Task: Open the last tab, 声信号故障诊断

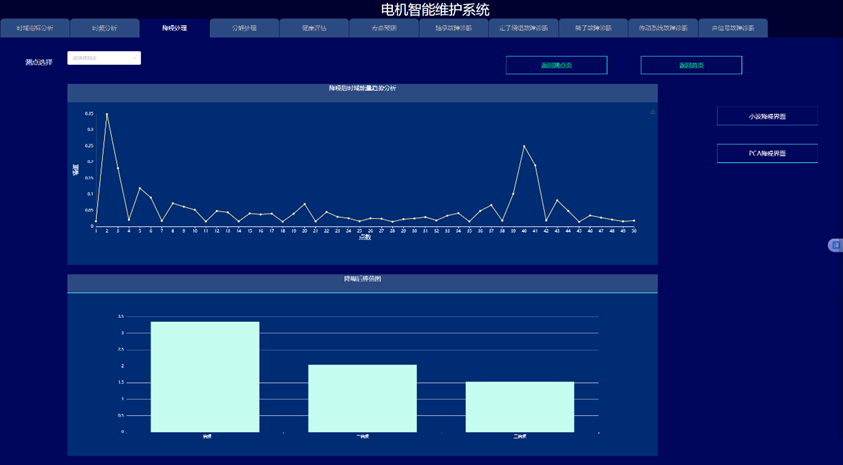Action: coord(733,28)
